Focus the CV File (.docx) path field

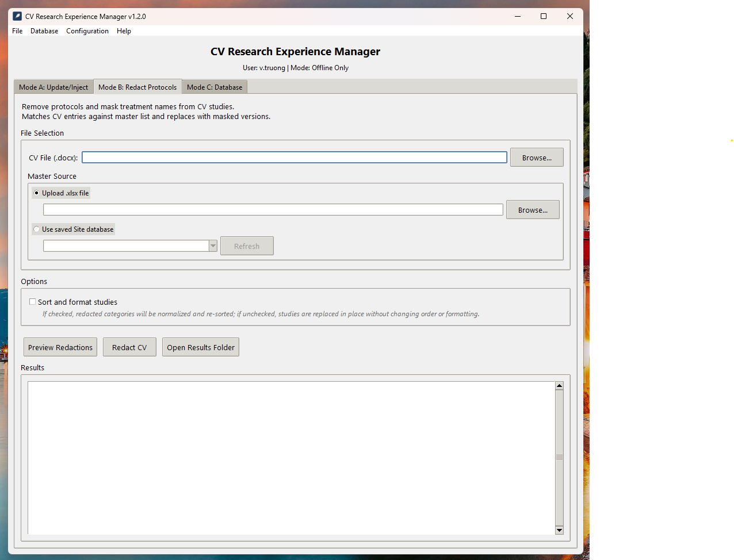(x=295, y=158)
